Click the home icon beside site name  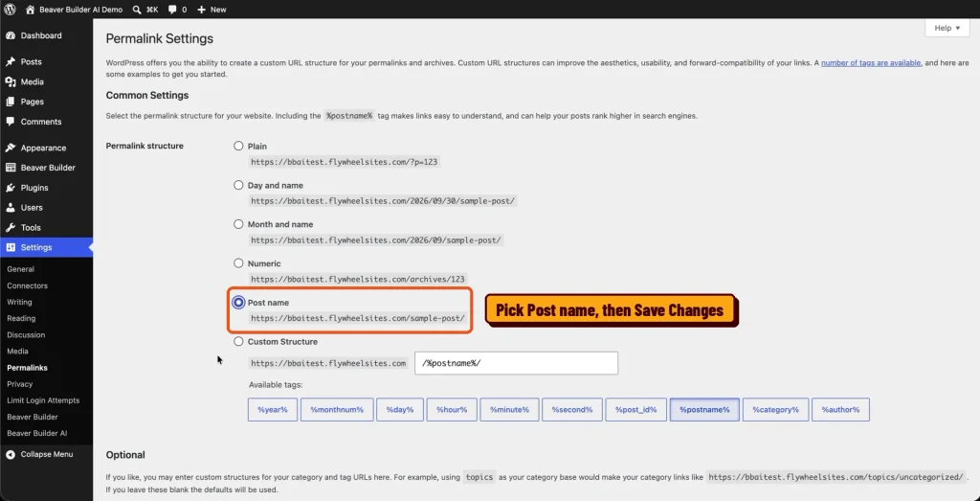31,10
